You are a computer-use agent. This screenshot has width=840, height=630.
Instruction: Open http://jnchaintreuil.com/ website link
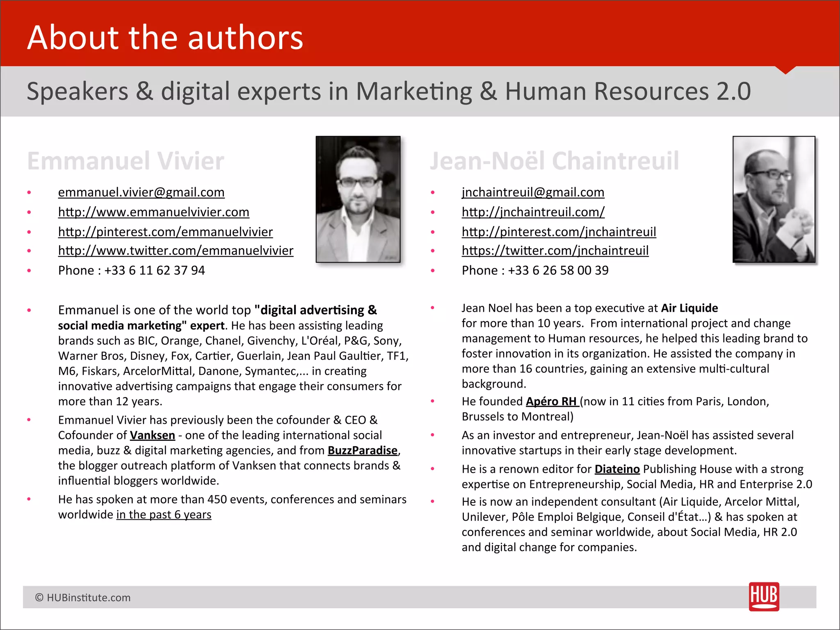click(x=533, y=212)
